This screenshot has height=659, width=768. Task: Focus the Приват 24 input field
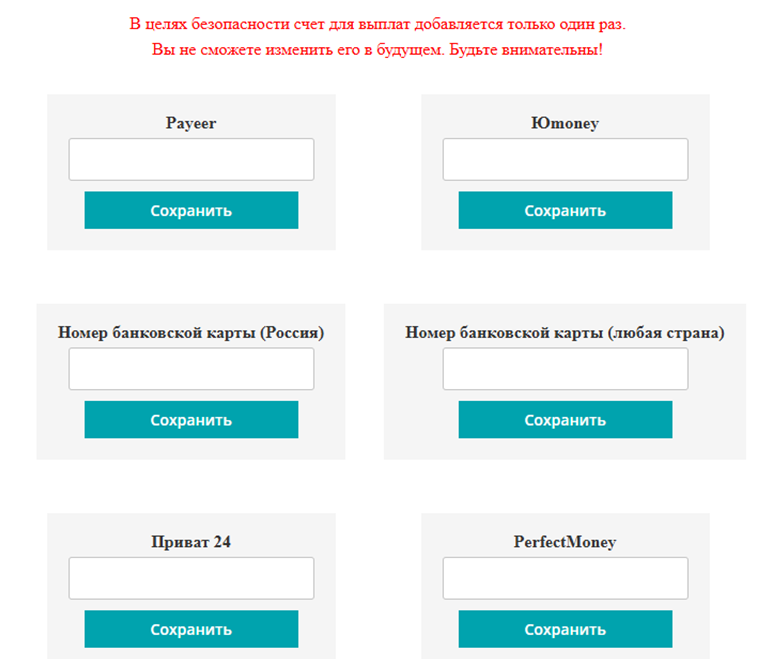pyautogui.click(x=191, y=578)
